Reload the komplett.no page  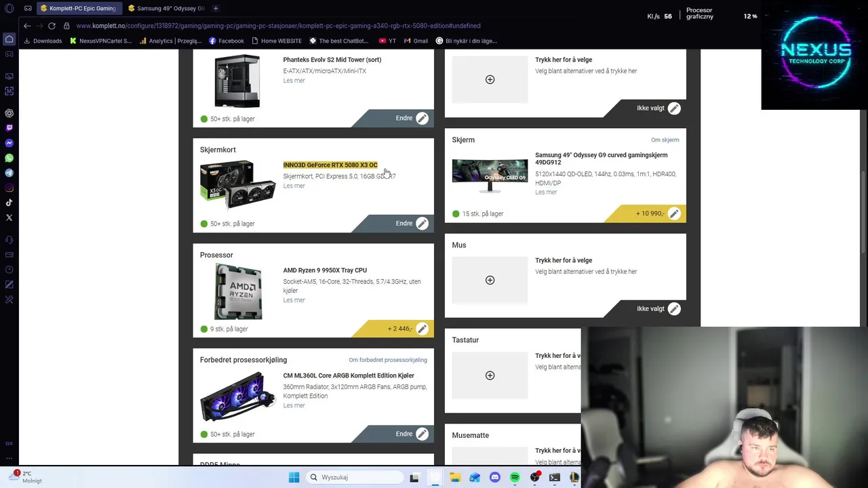tap(52, 26)
